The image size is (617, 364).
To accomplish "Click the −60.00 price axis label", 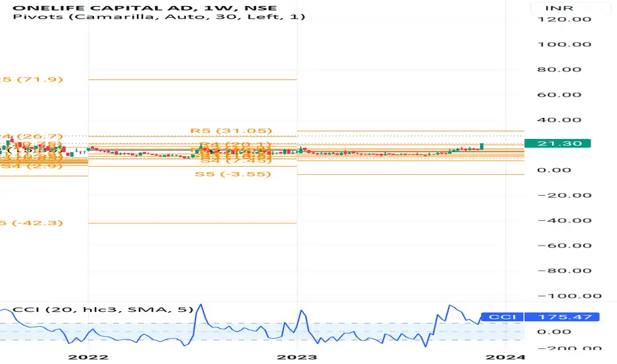I will coord(564,246).
